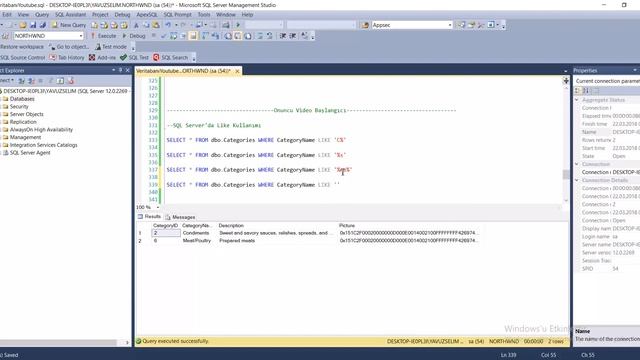Click the Object Explorer pin icon

[120, 70]
